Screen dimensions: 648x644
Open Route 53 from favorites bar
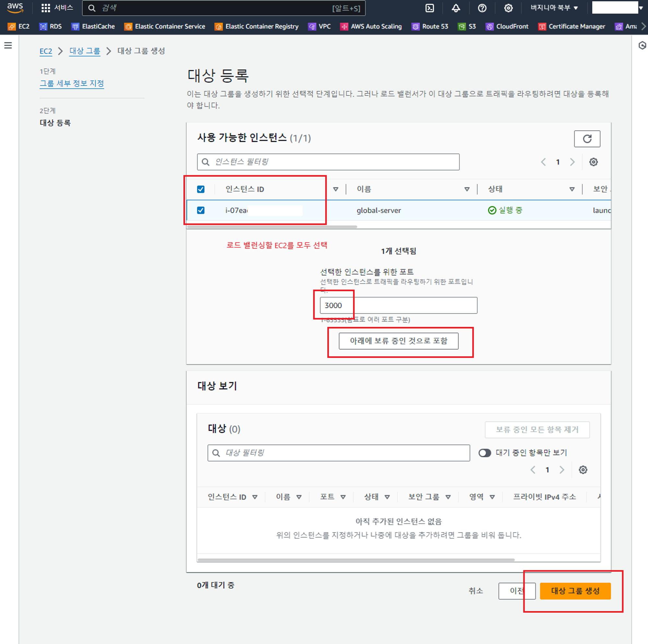click(x=430, y=27)
